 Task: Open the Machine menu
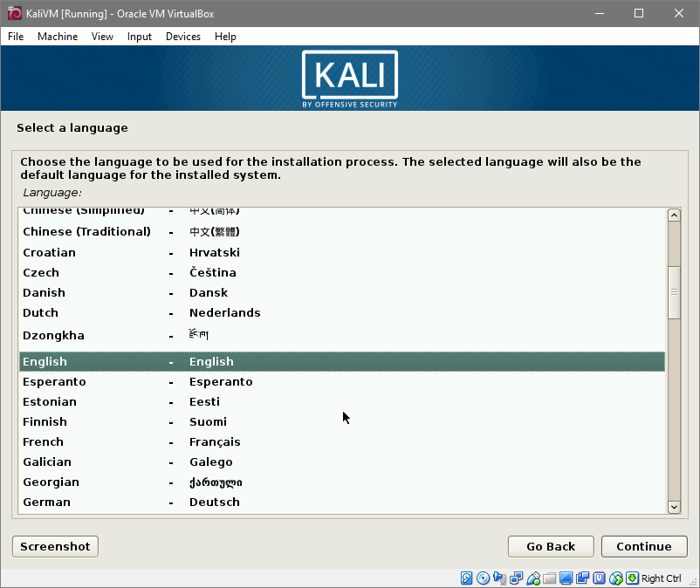[58, 37]
